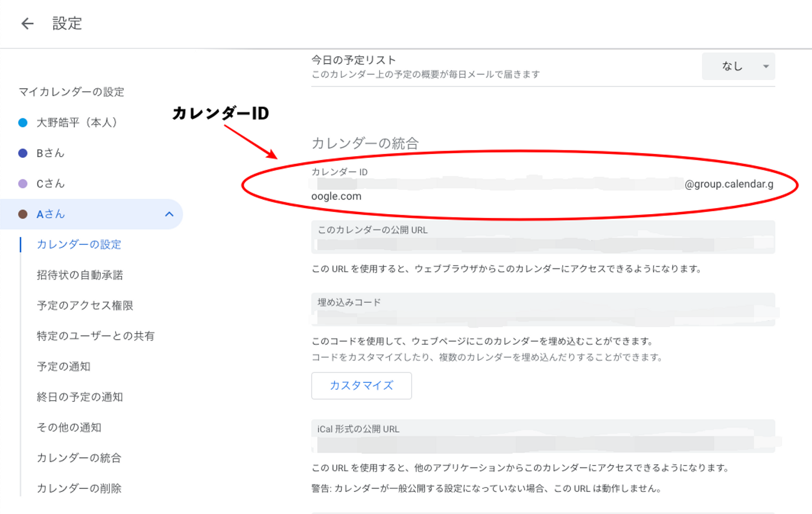Collapse the Aさん calendar section chevron
The width and height of the screenshot is (812, 514).
[x=169, y=214]
